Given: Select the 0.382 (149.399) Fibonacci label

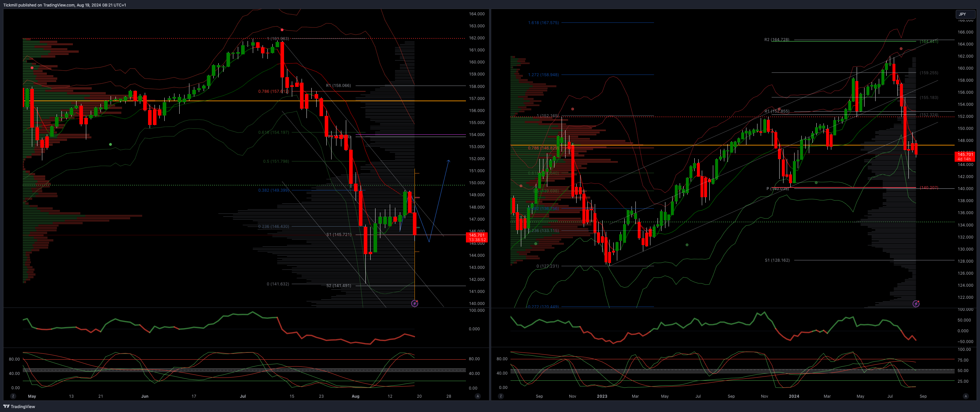Looking at the screenshot, I should point(273,190).
